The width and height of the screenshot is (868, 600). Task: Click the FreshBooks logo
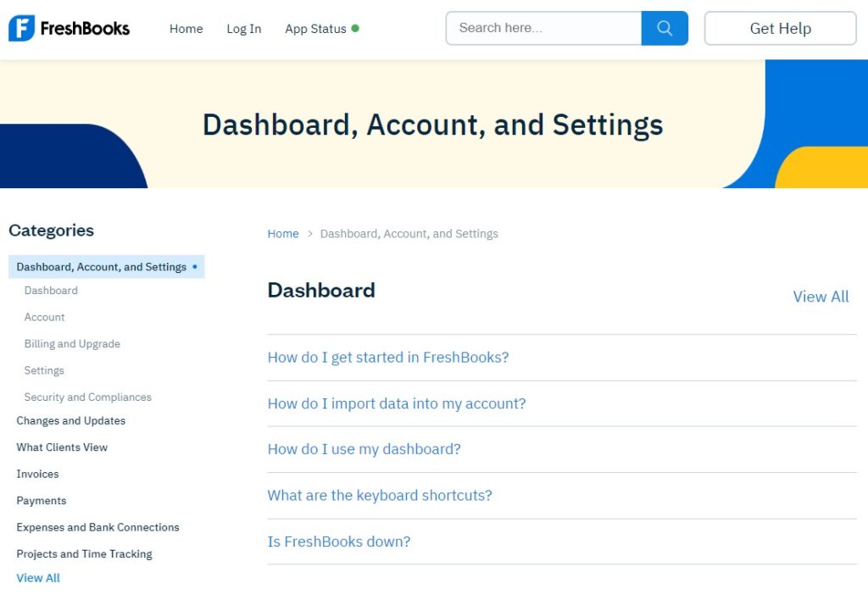pyautogui.click(x=69, y=28)
